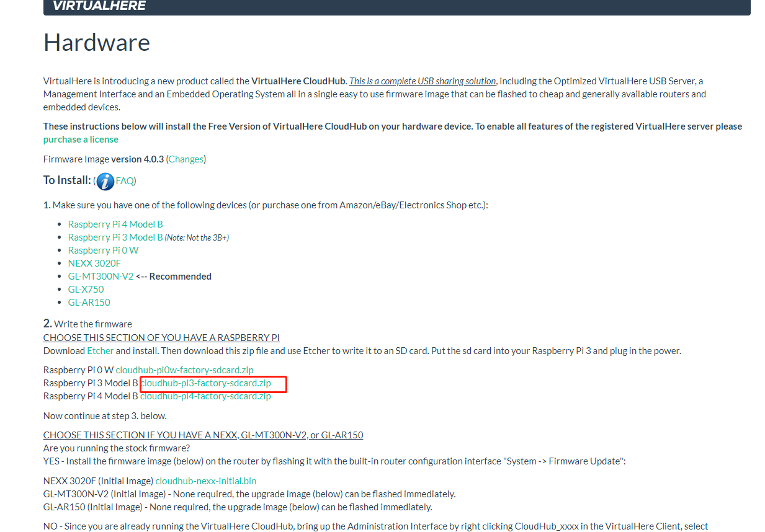The height and width of the screenshot is (532, 765).
Task: Open the NEXX 3020F device link
Action: tap(94, 264)
